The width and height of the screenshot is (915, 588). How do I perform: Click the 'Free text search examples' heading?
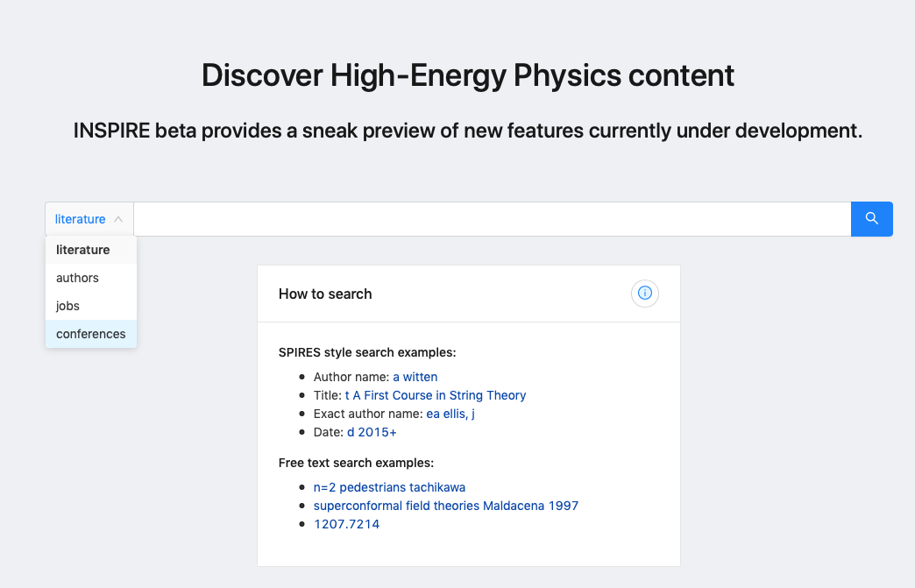point(356,463)
